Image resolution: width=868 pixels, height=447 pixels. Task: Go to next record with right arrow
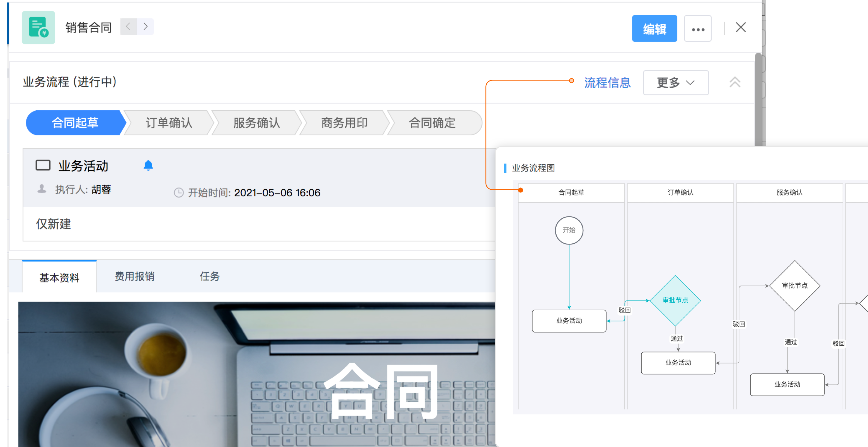coord(146,26)
